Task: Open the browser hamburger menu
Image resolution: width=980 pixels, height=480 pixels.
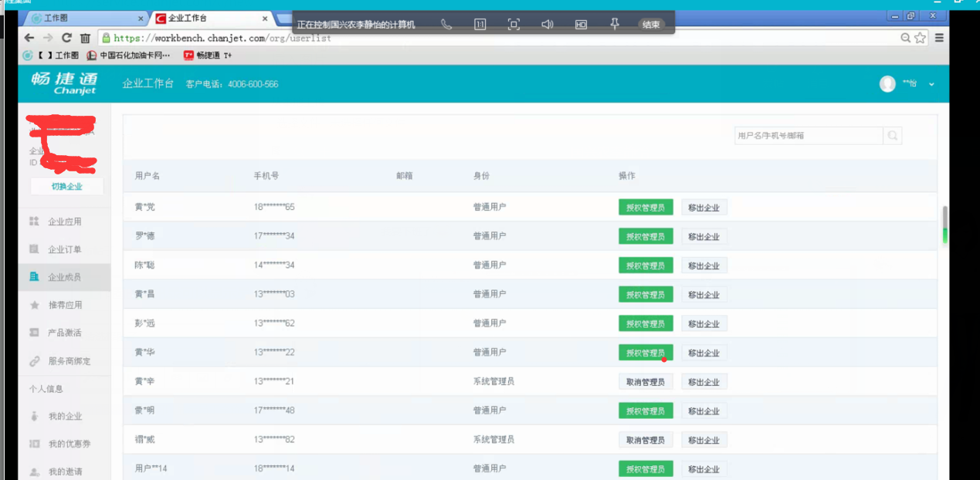Action: click(x=939, y=38)
